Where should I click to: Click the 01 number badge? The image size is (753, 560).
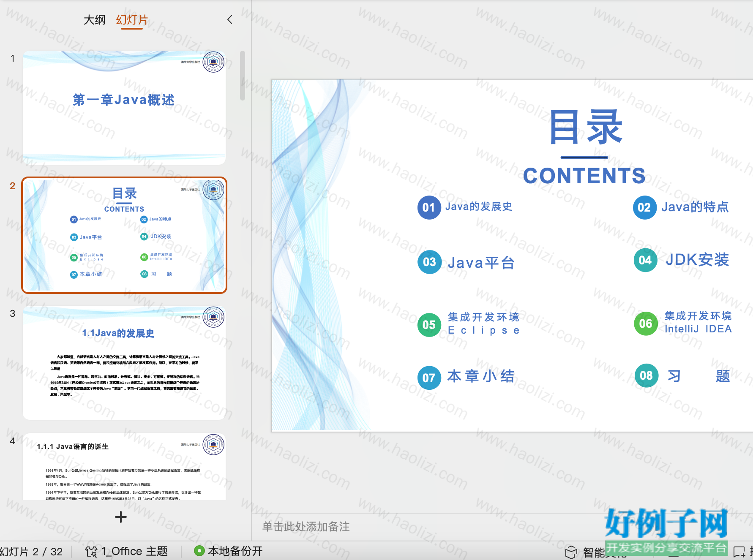pyautogui.click(x=429, y=207)
